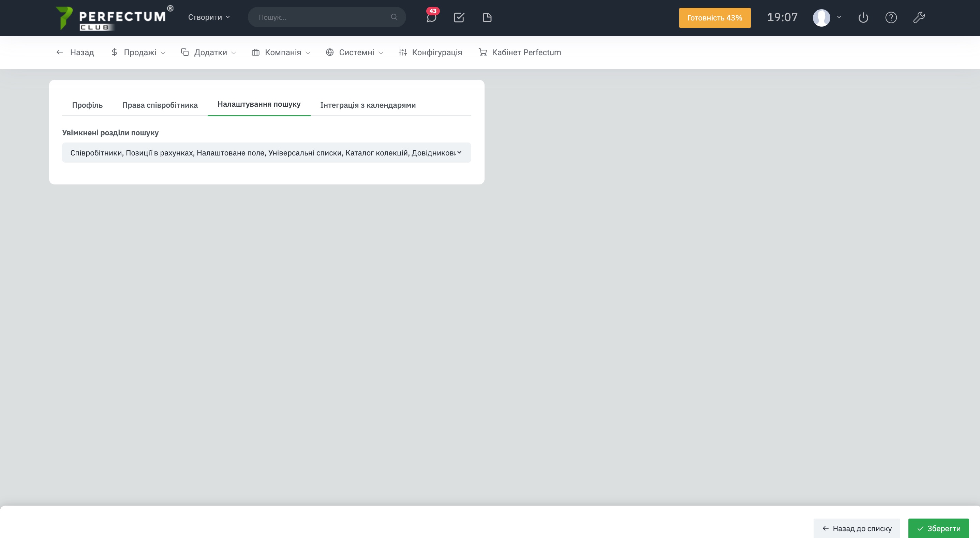
Task: Switch to Права співробітника tab
Action: (x=160, y=105)
